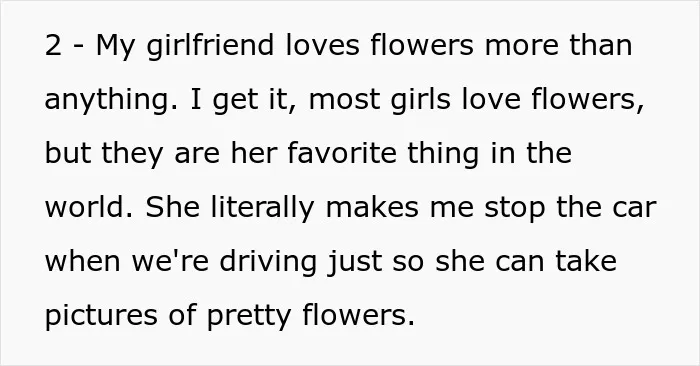The image size is (700, 366).
Task: Click the word "we're"
Action: pyautogui.click(x=170, y=262)
